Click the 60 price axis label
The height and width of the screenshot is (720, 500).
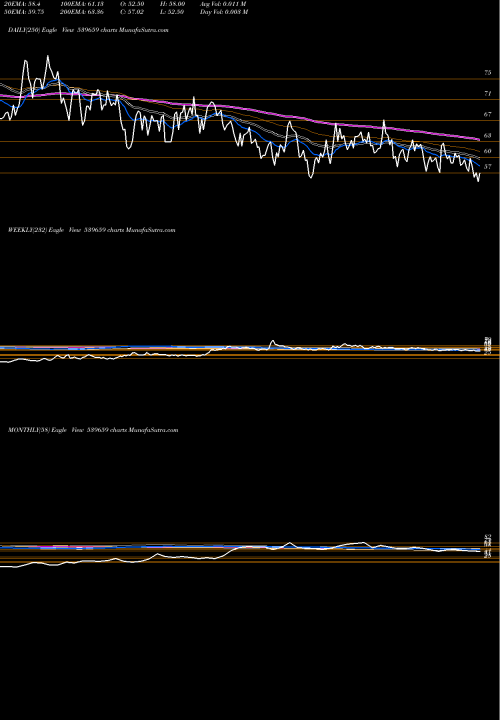(x=488, y=151)
